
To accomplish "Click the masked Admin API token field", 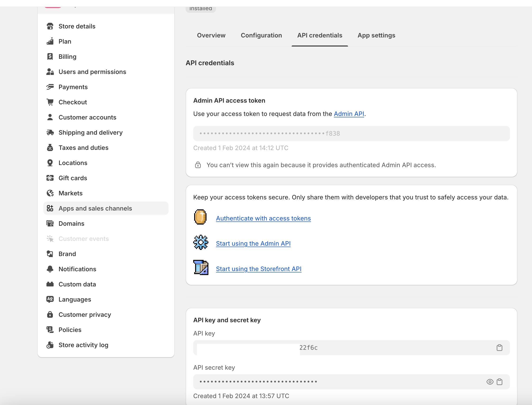I will pos(351,133).
